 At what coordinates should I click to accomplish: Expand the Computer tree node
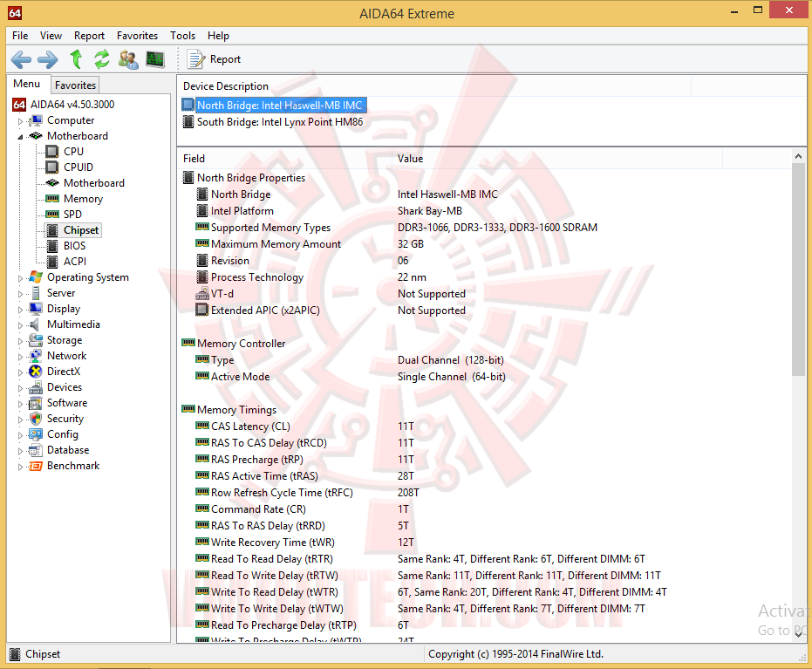[x=20, y=121]
